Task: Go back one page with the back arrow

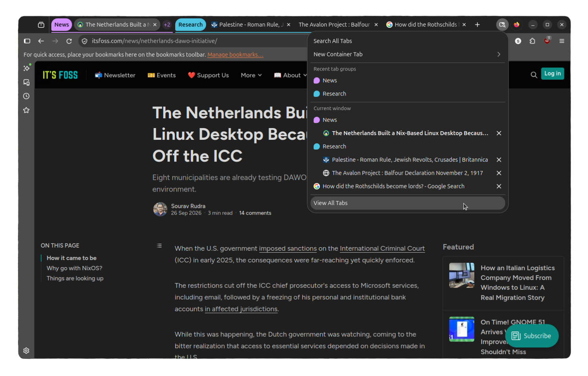Action: [41, 41]
